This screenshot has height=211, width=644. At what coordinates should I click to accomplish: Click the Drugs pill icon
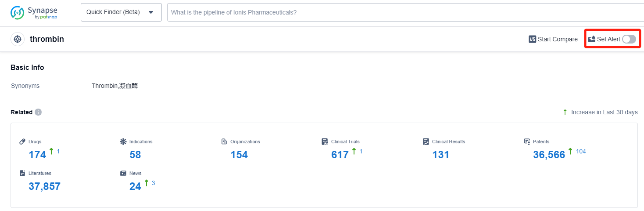coord(23,142)
